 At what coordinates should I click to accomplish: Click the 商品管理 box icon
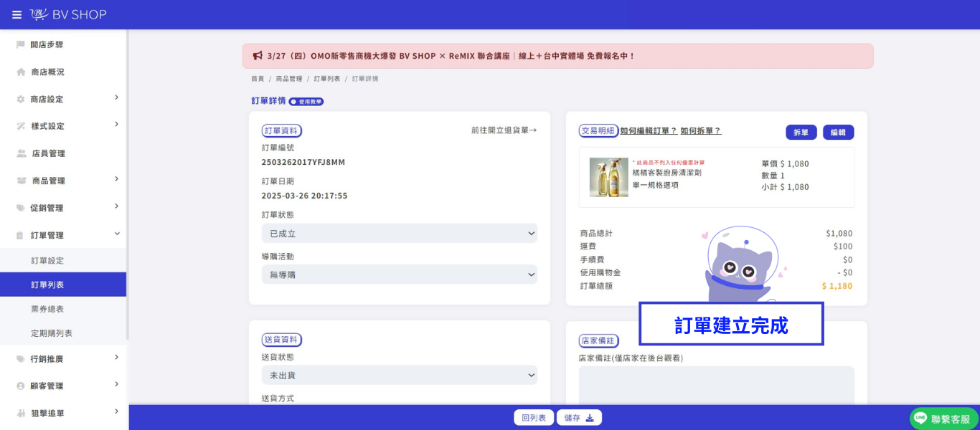click(22, 181)
